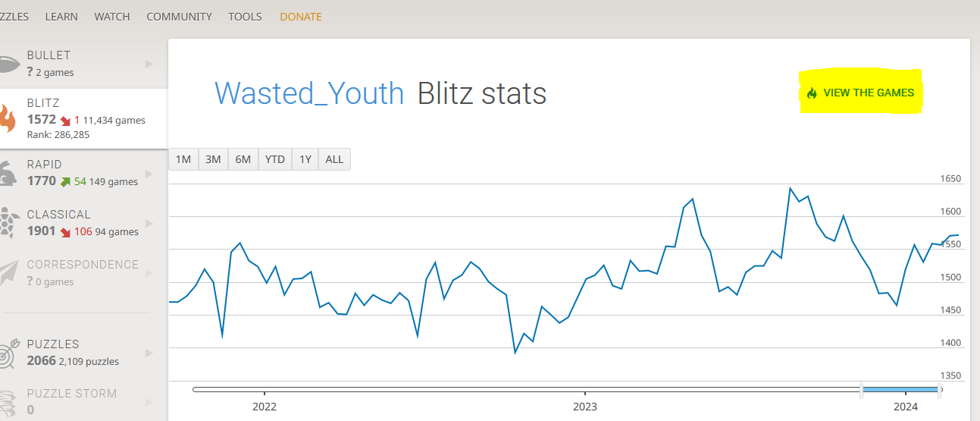
Task: Open the Community menu
Action: [179, 17]
